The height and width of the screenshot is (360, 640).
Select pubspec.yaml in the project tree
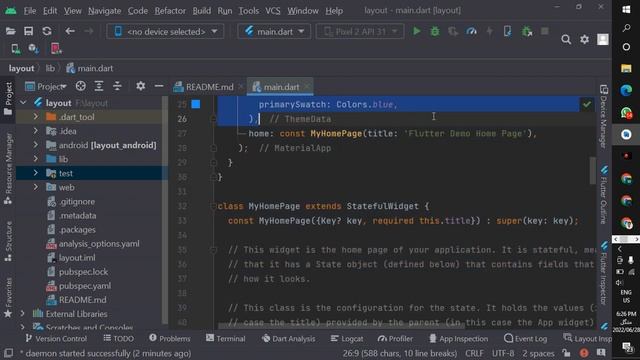point(84,286)
